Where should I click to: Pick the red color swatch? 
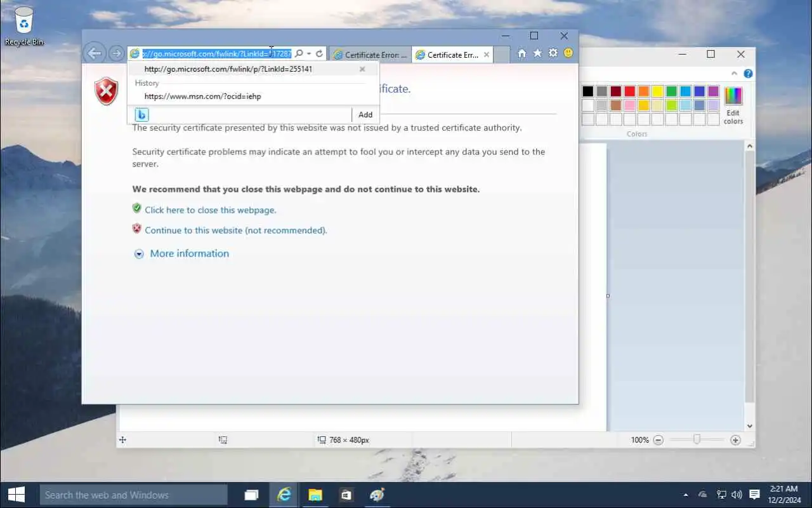coord(630,91)
